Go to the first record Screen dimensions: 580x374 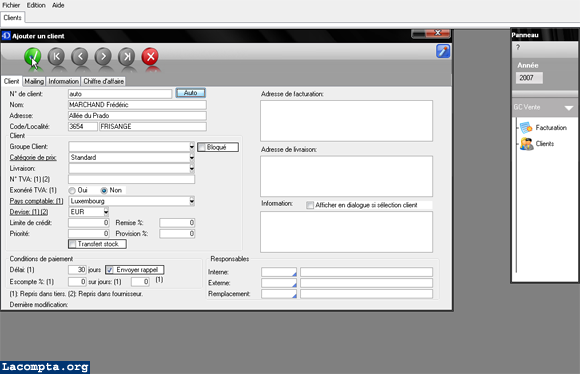[x=56, y=57]
